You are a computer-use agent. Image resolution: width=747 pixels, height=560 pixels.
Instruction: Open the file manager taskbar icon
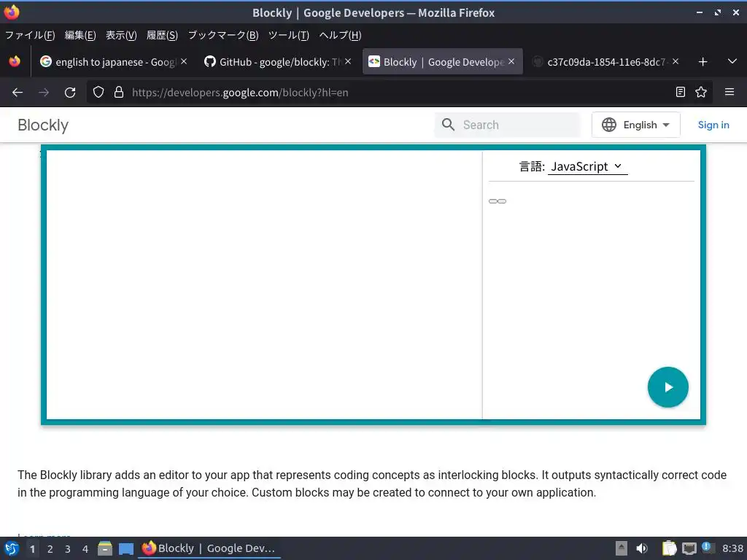point(105,548)
